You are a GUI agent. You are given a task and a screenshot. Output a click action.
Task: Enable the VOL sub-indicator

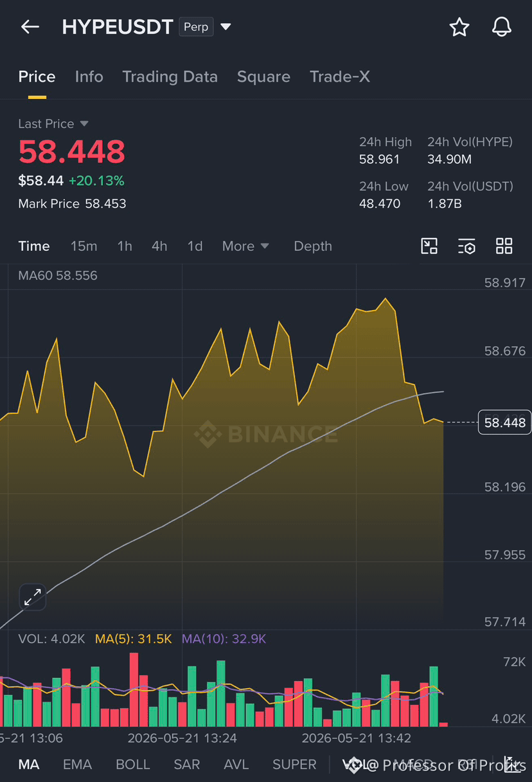point(354,765)
